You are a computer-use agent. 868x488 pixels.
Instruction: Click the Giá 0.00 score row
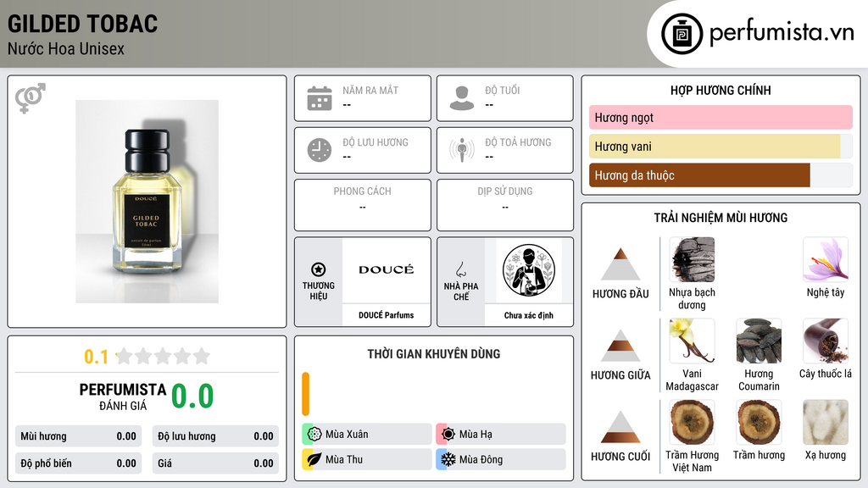point(215,463)
